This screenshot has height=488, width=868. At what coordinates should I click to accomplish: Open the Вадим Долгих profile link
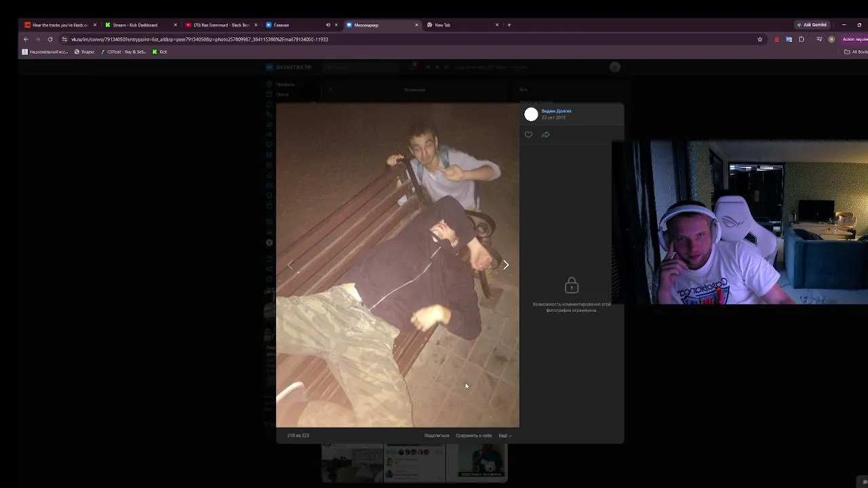[x=556, y=111]
